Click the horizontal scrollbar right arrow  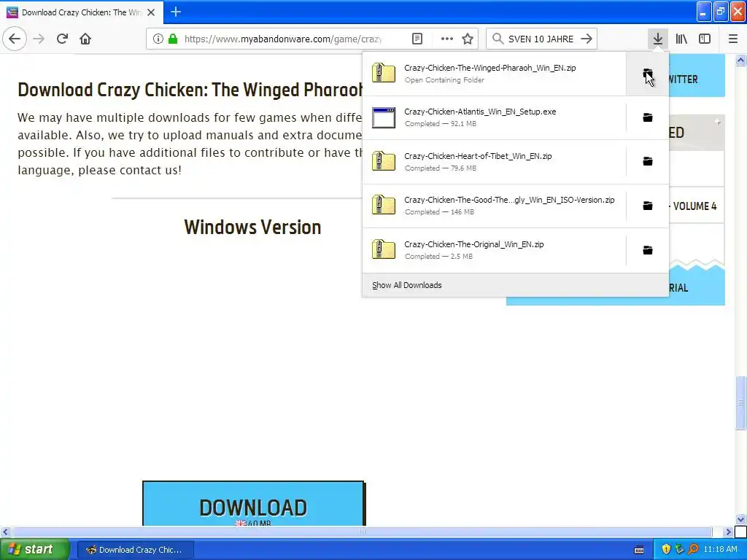(x=728, y=532)
